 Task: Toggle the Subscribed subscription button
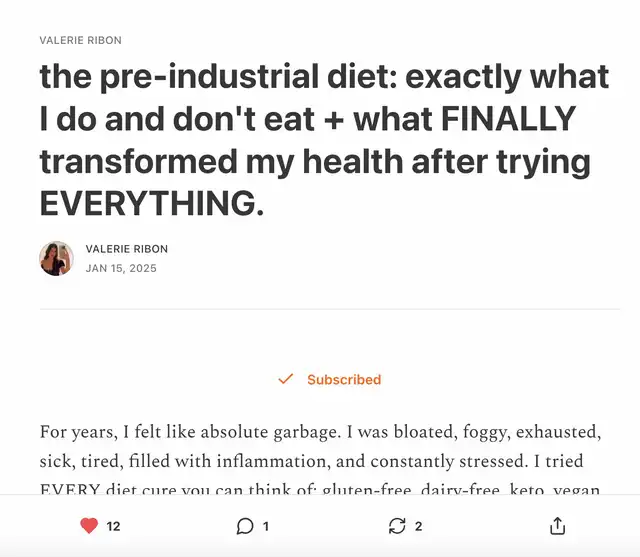click(x=330, y=379)
